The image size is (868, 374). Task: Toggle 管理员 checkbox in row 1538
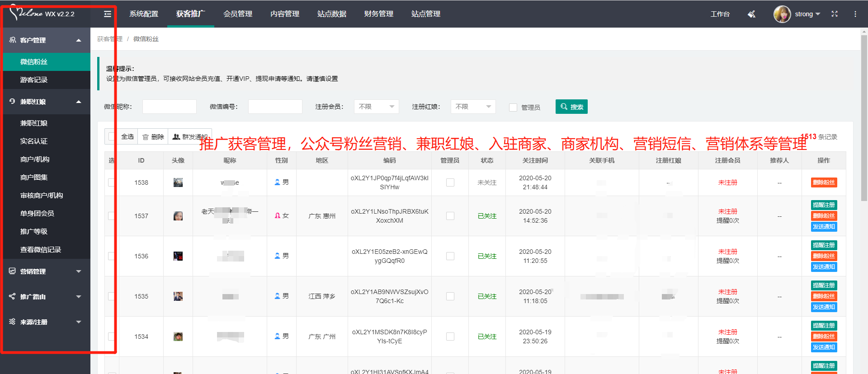450,182
